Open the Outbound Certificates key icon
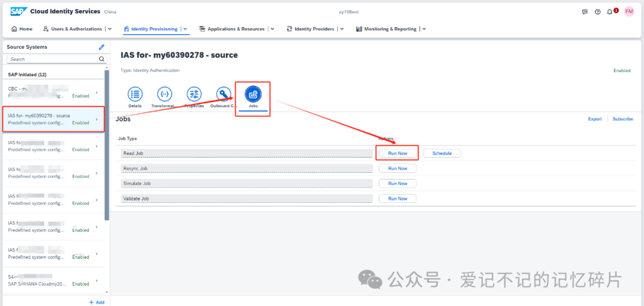This screenshot has width=644, height=306. pos(224,94)
